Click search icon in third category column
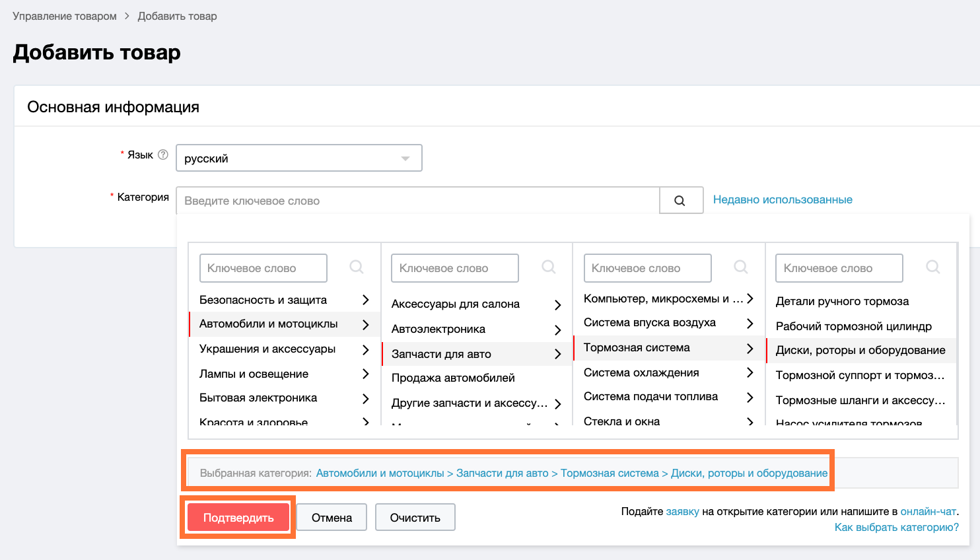 point(741,267)
